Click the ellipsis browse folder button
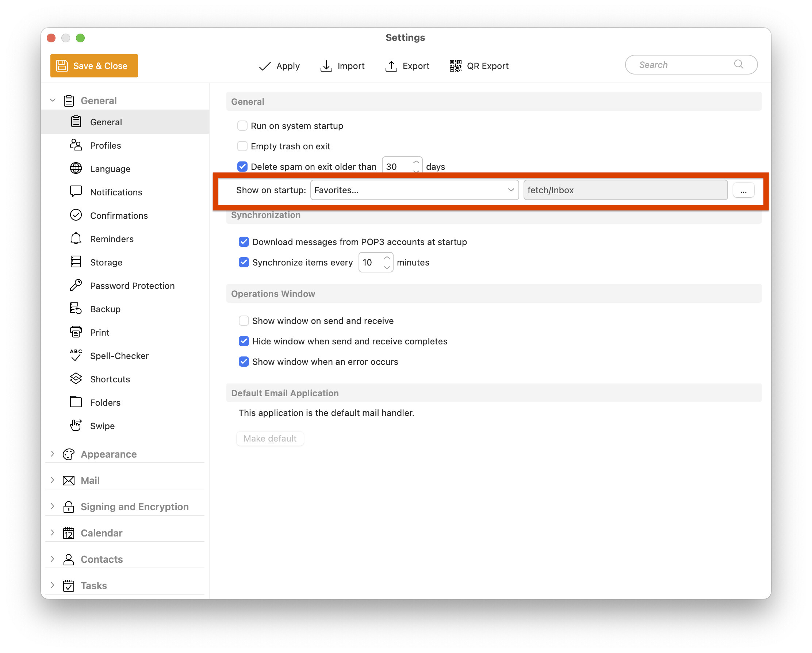The height and width of the screenshot is (653, 812). click(744, 190)
